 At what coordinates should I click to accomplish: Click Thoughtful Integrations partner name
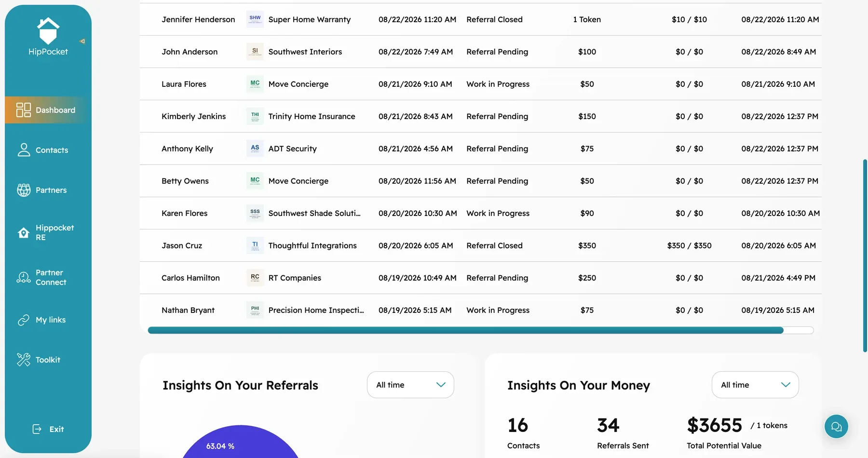(312, 245)
